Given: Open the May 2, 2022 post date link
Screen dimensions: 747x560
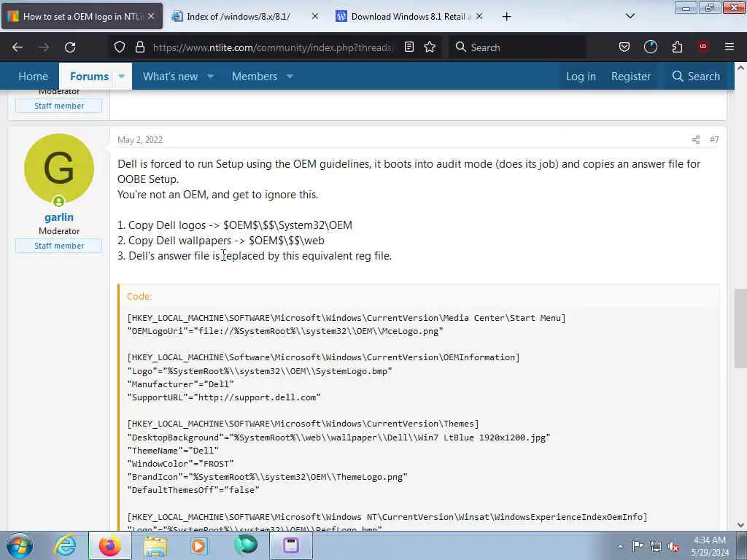Looking at the screenshot, I should pos(140,139).
